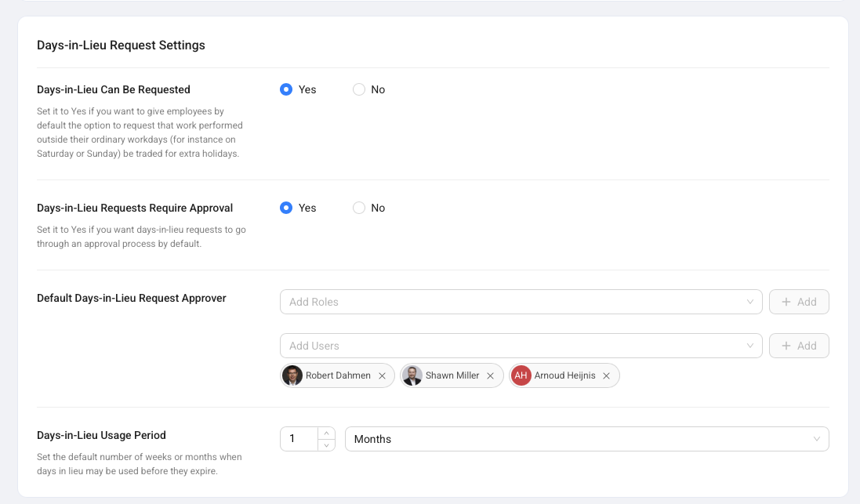Remove Arnoud Heijnis from approvers

click(x=606, y=375)
